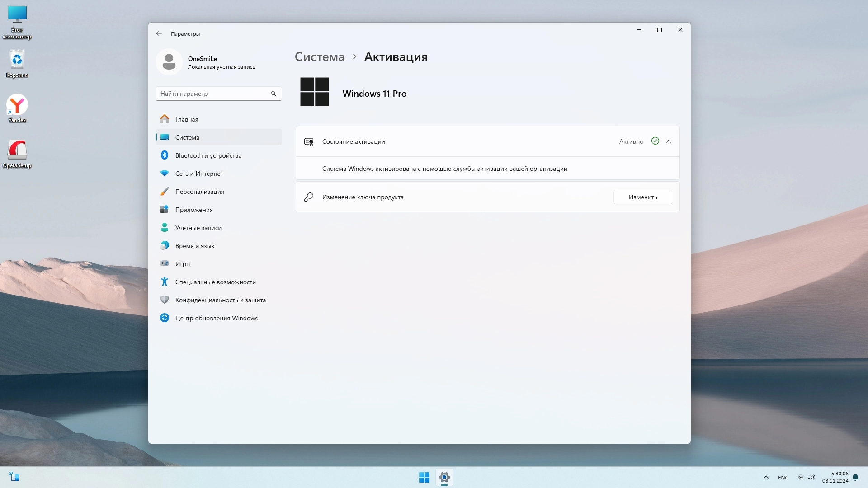
Task: Go to Центр обновления Windows
Action: [216, 318]
